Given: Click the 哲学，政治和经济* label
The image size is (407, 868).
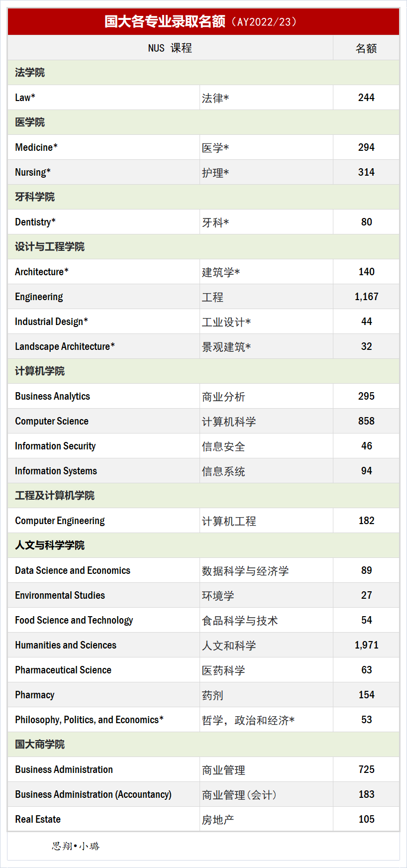Looking at the screenshot, I should pyautogui.click(x=248, y=720).
